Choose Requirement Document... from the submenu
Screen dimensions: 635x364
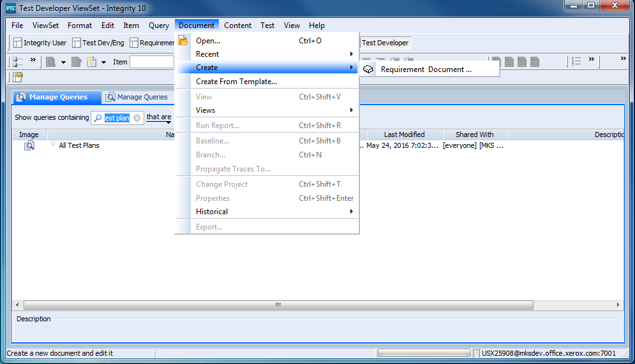pyautogui.click(x=430, y=69)
